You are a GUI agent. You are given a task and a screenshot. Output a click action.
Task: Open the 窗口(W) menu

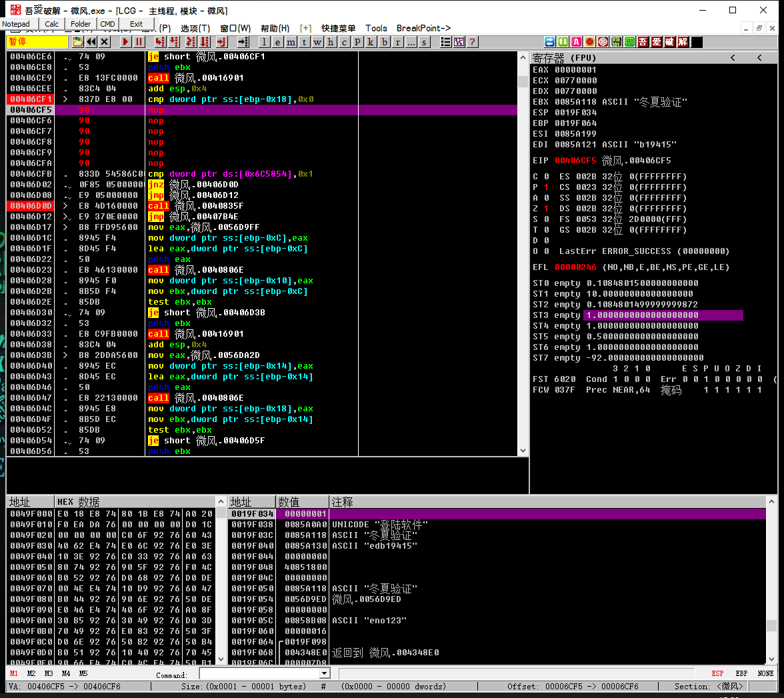(235, 29)
